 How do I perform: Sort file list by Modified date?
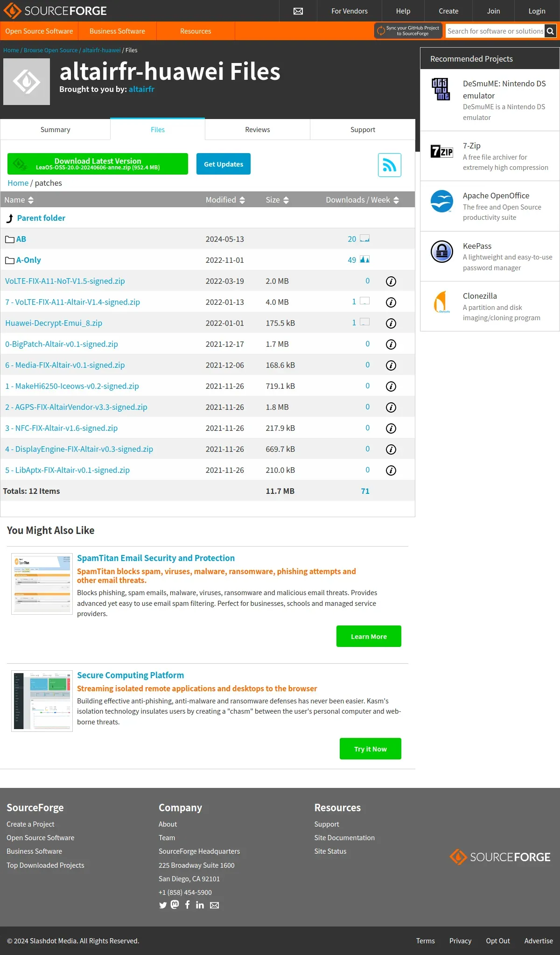pos(225,200)
